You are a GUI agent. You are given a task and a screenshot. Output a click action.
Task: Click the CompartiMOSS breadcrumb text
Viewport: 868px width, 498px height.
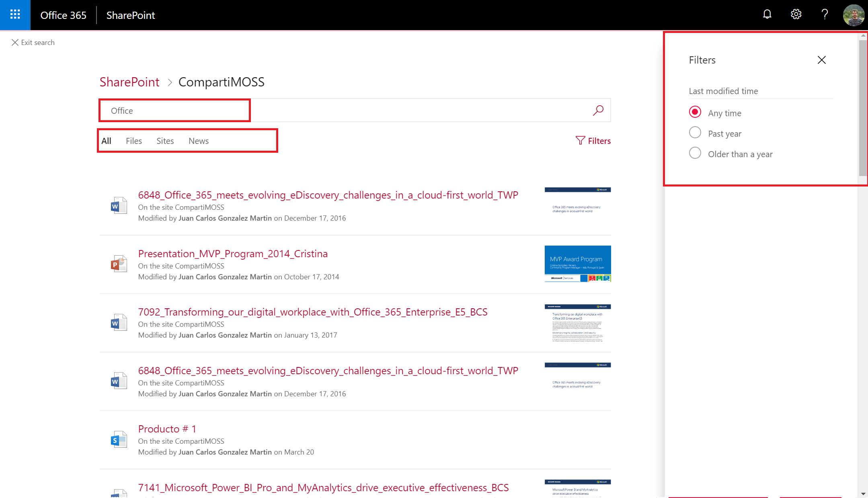pyautogui.click(x=222, y=82)
